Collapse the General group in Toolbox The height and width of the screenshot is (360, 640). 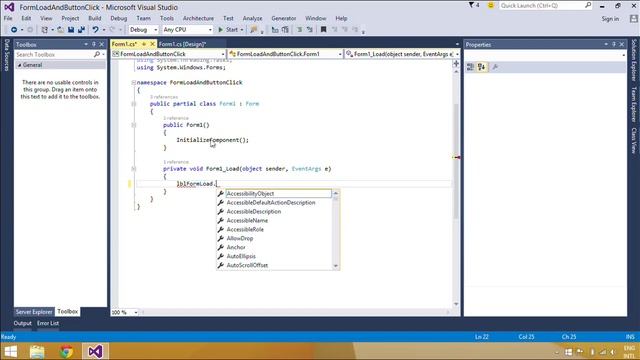pyautogui.click(x=19, y=65)
